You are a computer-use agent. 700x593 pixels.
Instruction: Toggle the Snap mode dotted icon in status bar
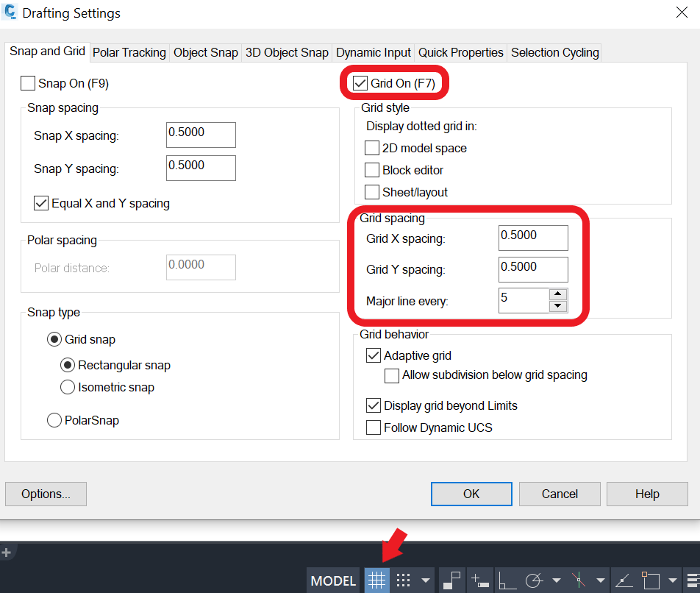tap(403, 580)
